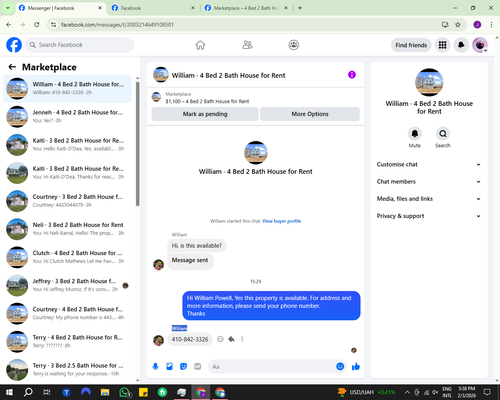Open the Menu grid icon

point(442,45)
